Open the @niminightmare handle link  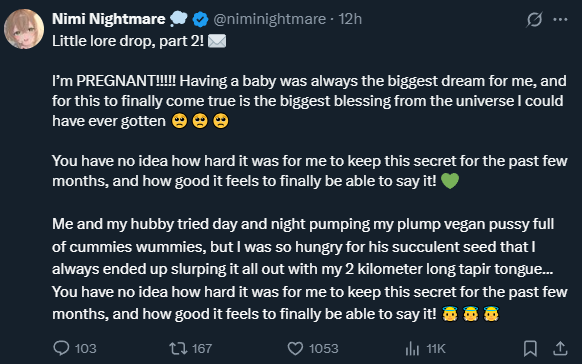pos(269,19)
